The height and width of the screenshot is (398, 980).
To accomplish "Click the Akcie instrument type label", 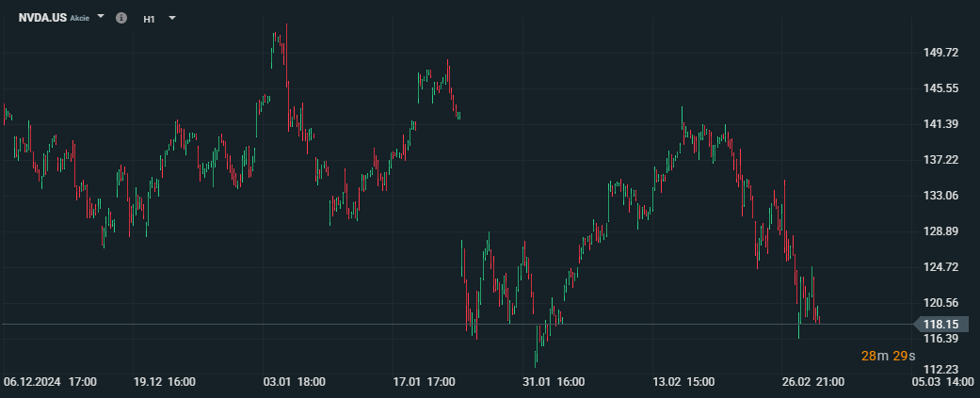I will point(79,18).
